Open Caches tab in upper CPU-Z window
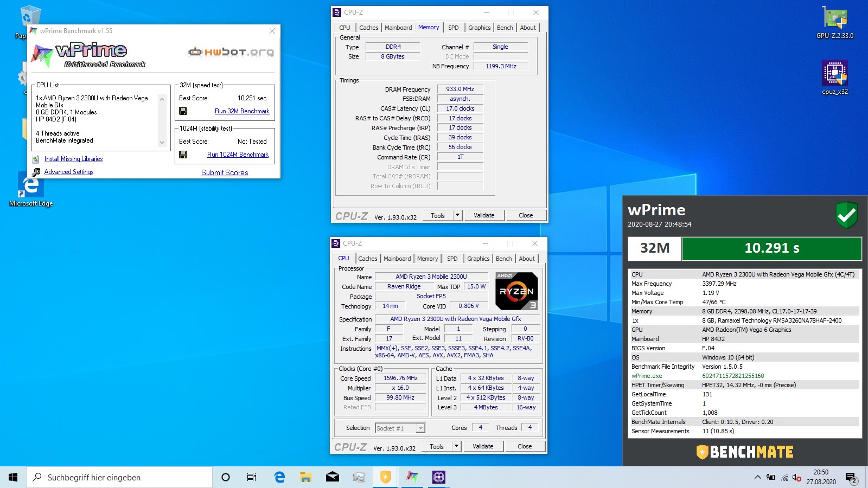 [369, 28]
